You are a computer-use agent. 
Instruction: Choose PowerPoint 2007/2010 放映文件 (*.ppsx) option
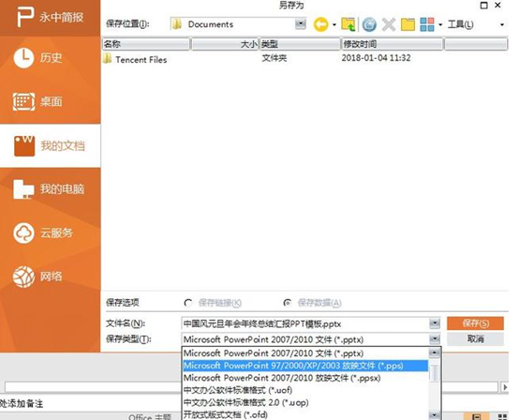click(x=305, y=378)
